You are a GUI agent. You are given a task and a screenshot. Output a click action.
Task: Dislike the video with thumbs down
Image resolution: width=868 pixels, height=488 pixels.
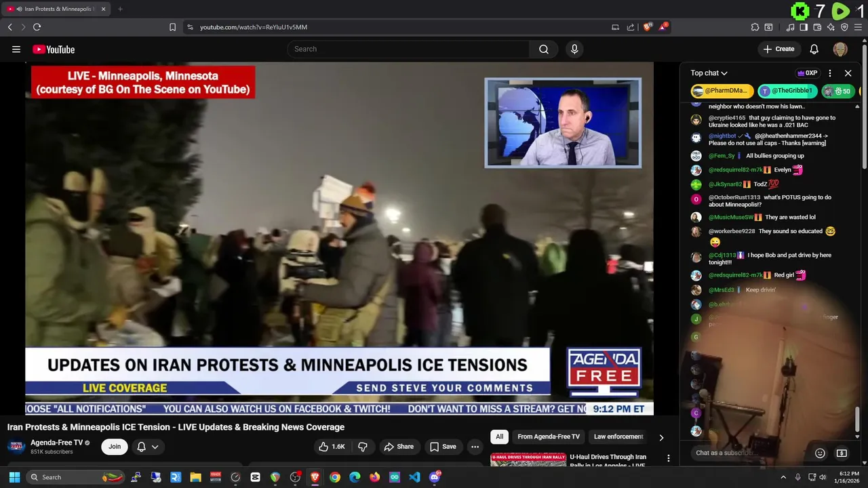point(363,447)
